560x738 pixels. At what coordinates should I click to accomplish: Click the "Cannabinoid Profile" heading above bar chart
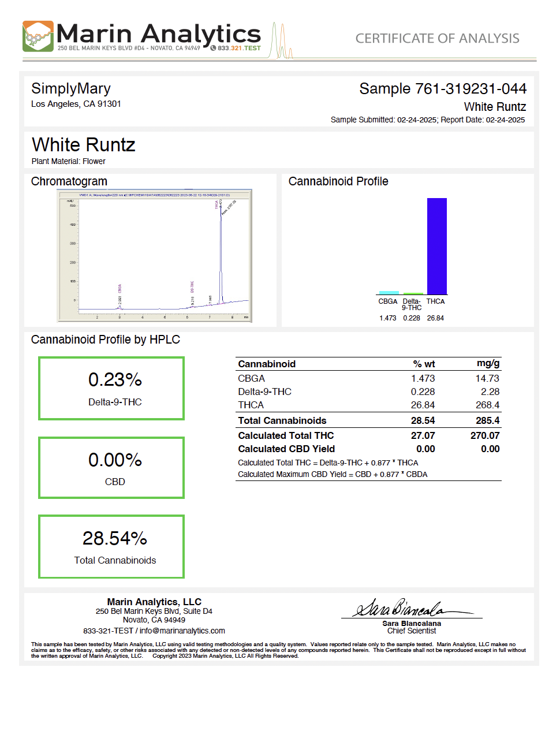(338, 181)
